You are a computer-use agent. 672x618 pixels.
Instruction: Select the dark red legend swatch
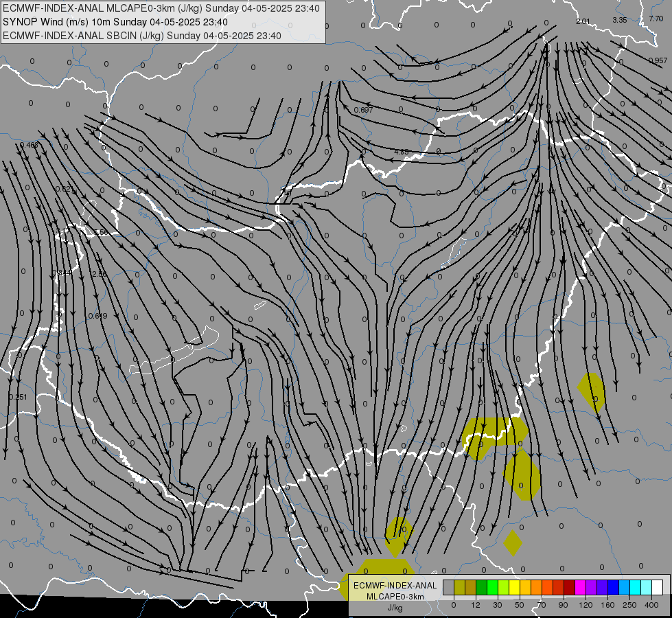[569, 587]
